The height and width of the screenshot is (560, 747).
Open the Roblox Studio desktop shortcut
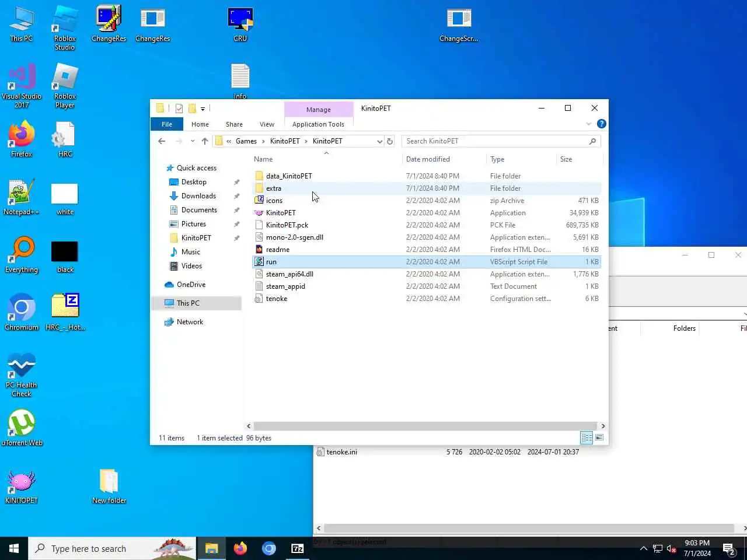click(x=65, y=27)
